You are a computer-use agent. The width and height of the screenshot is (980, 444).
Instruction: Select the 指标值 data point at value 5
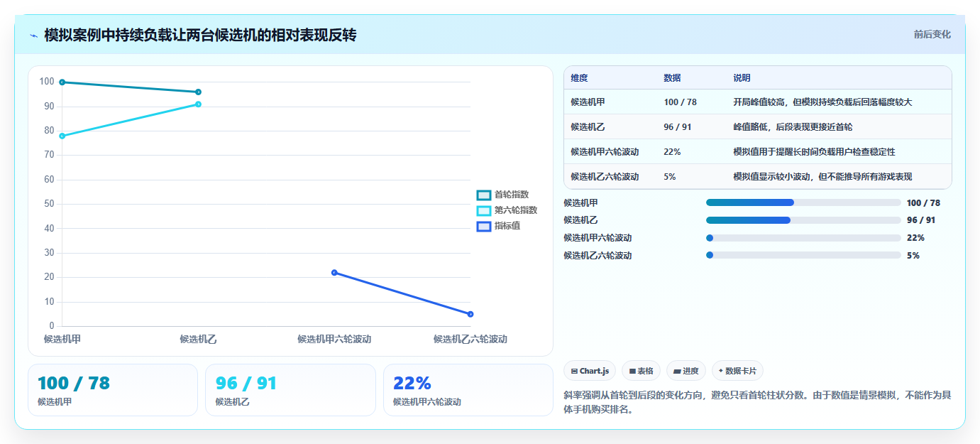470,314
